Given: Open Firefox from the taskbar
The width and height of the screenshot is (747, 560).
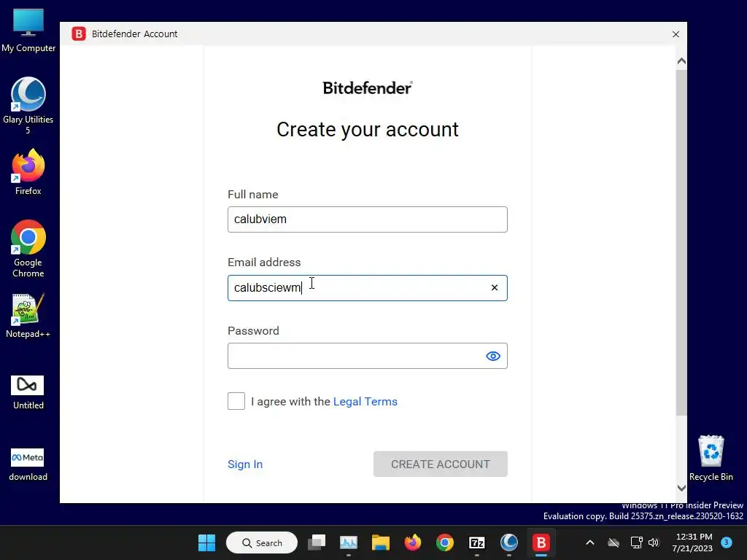Looking at the screenshot, I should 413,542.
